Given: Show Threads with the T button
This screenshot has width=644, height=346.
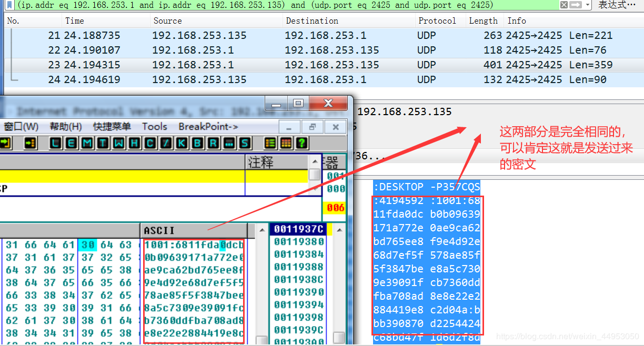Looking at the screenshot, I should [x=103, y=143].
